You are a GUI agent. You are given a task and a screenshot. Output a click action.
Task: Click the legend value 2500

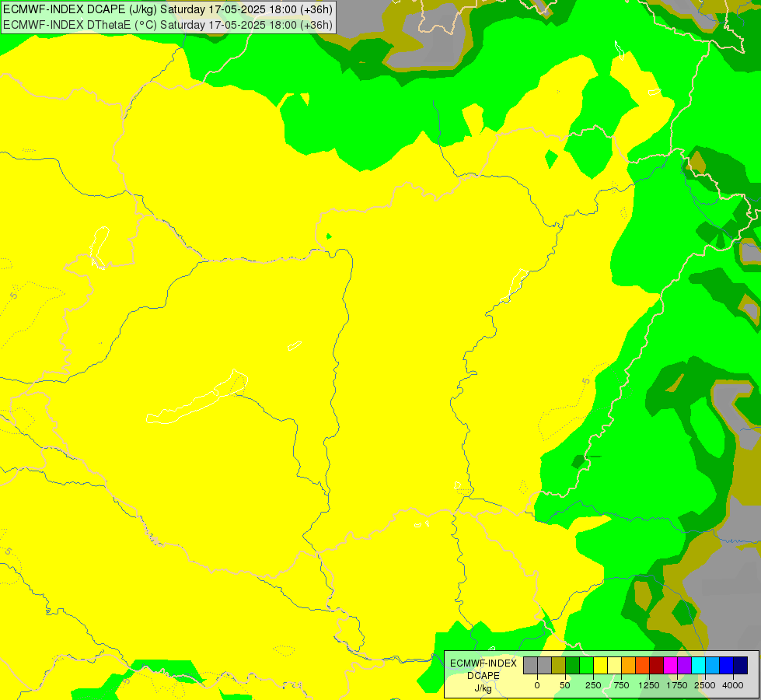tap(705, 685)
